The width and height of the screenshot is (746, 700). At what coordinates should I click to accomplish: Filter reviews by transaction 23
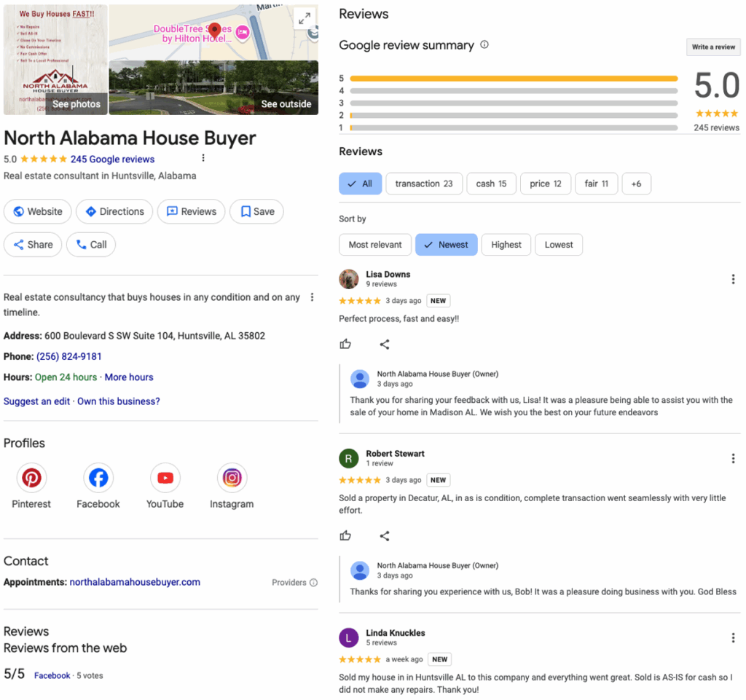pos(424,184)
